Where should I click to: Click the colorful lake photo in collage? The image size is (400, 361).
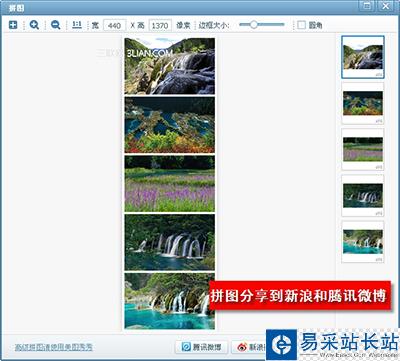pos(170,125)
